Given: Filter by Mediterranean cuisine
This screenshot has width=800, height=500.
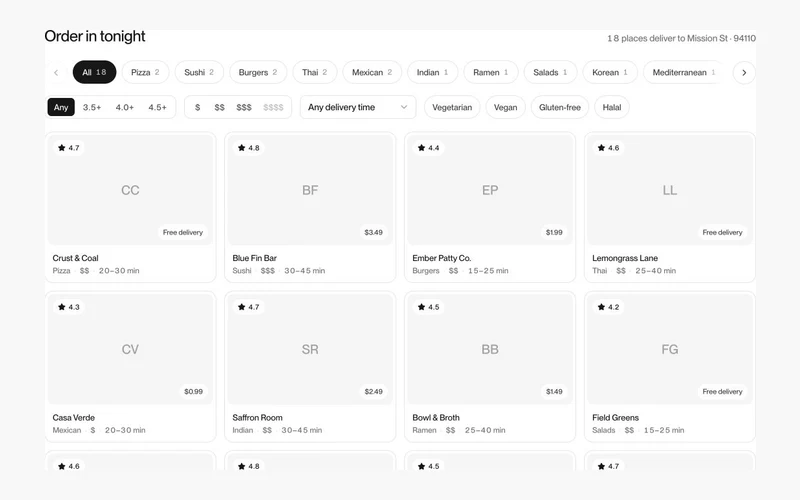Looking at the screenshot, I should coord(684,72).
